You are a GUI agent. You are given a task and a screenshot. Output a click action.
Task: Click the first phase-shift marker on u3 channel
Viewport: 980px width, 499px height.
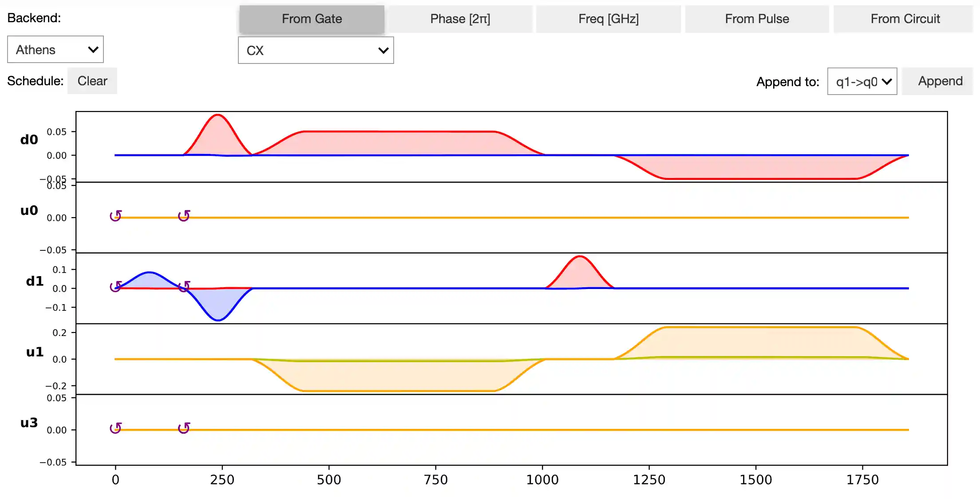(x=115, y=428)
